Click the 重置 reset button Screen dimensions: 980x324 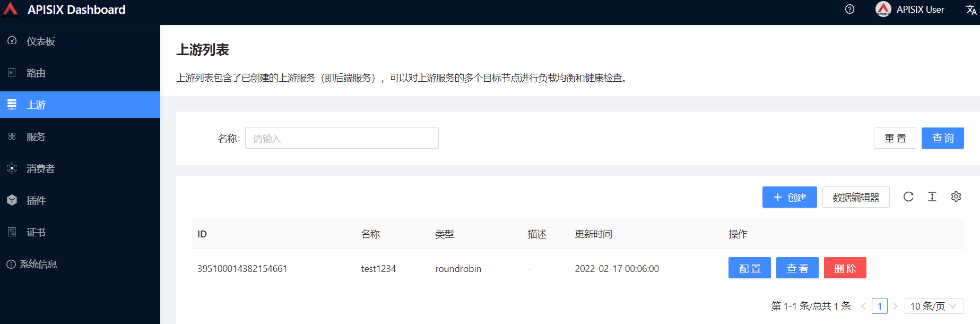click(895, 138)
